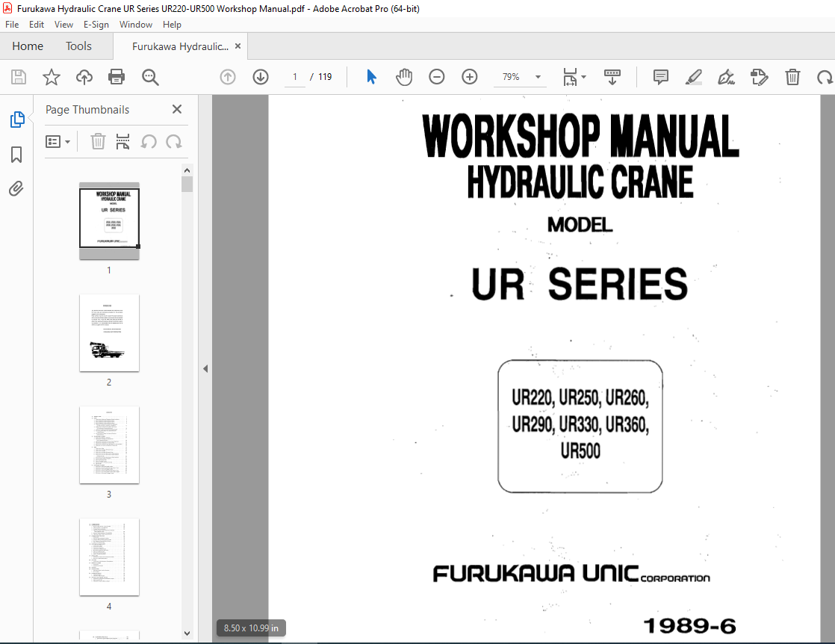Image resolution: width=835 pixels, height=644 pixels.
Task: Click the Edit PDF page icon
Action: pos(760,77)
